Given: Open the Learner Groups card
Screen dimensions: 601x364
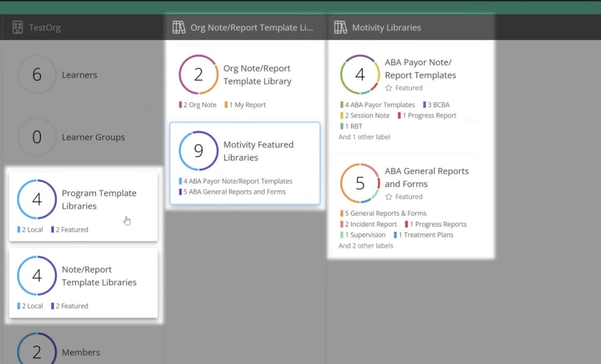Looking at the screenshot, I should point(83,137).
